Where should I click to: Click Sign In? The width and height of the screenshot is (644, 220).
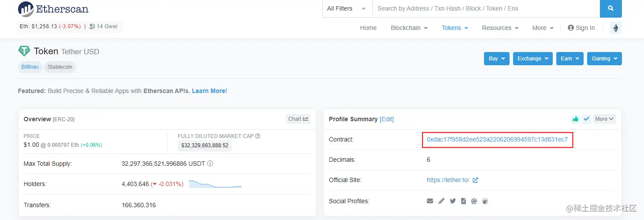tap(581, 28)
